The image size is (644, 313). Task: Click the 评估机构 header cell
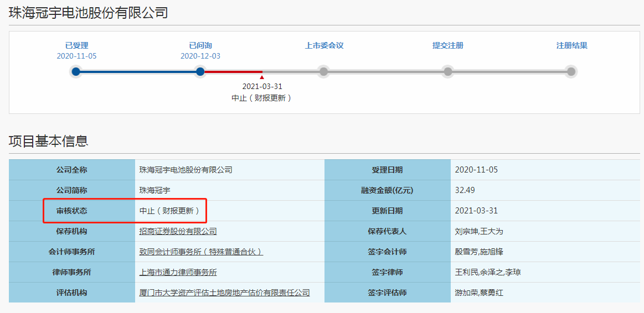point(72,293)
